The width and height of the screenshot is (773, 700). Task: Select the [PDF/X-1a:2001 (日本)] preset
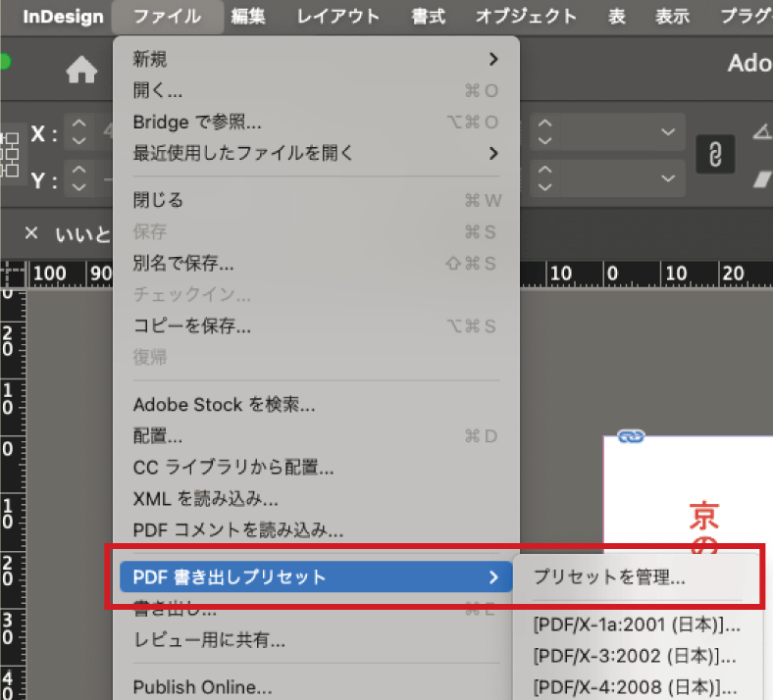pyautogui.click(x=637, y=625)
